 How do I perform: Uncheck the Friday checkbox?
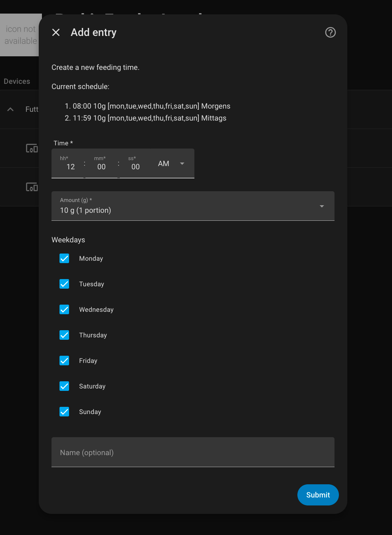(64, 361)
